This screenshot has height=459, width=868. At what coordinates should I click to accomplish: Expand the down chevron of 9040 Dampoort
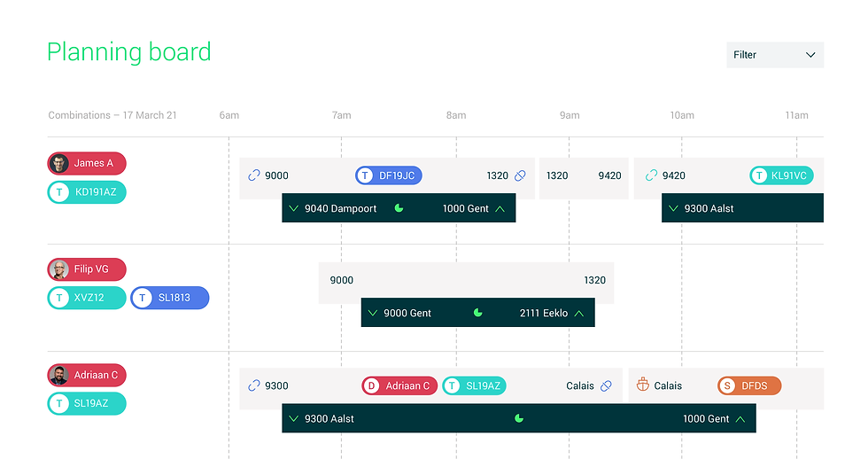click(x=293, y=208)
